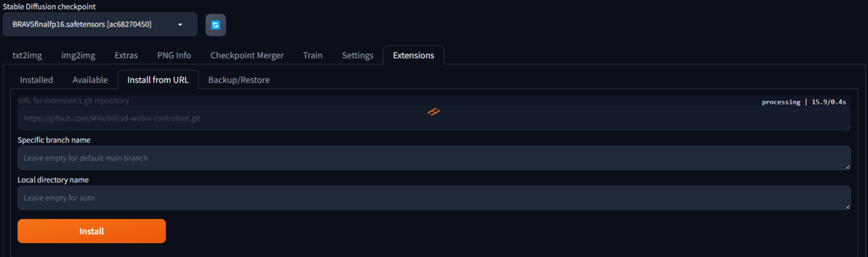Image resolution: width=868 pixels, height=257 pixels.
Task: Go to Checkpoint Merger tab
Action: pyautogui.click(x=247, y=56)
